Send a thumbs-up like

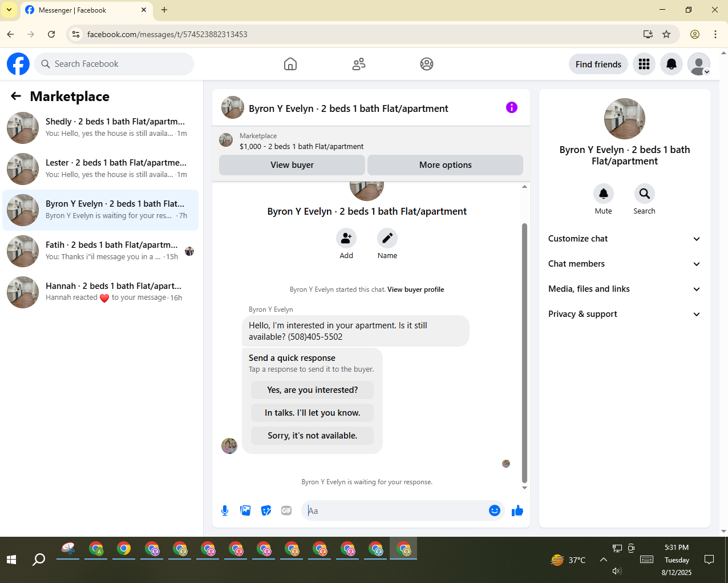(x=517, y=510)
